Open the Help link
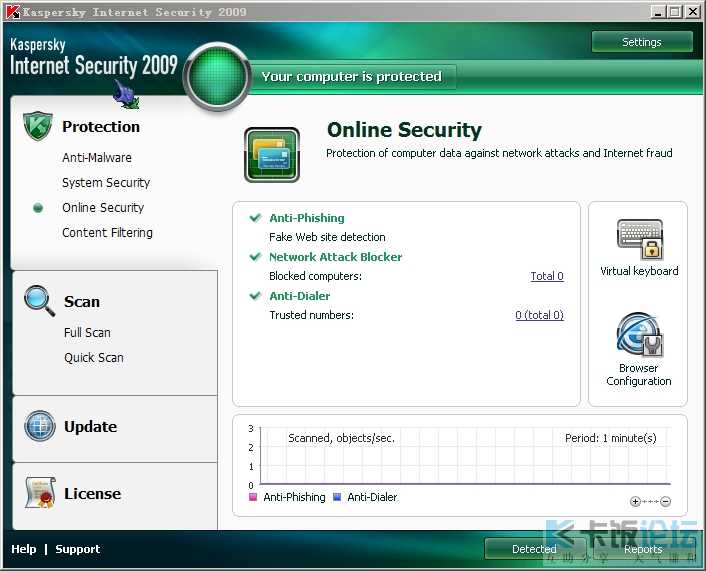The image size is (706, 571). click(x=24, y=549)
